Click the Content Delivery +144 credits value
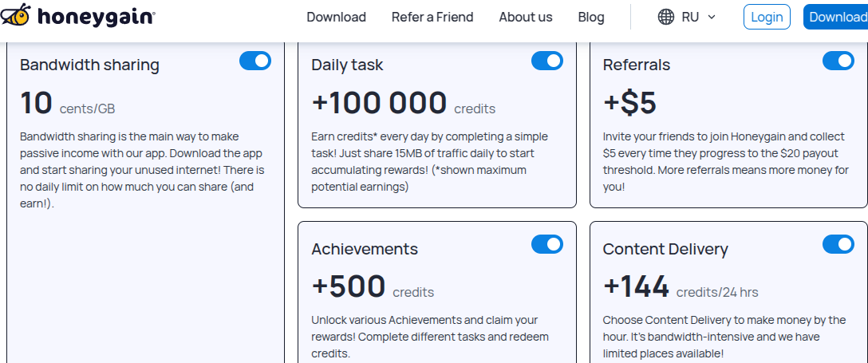 click(x=681, y=287)
